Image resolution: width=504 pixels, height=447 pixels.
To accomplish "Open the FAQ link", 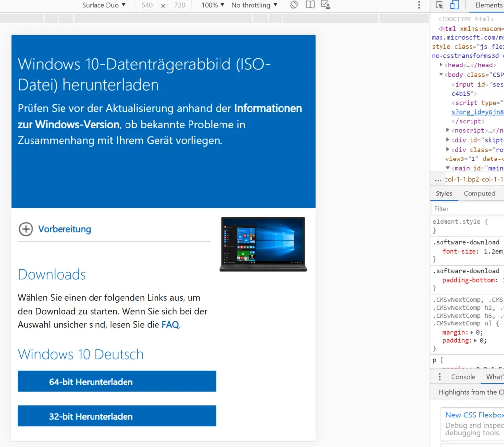I will [x=170, y=324].
